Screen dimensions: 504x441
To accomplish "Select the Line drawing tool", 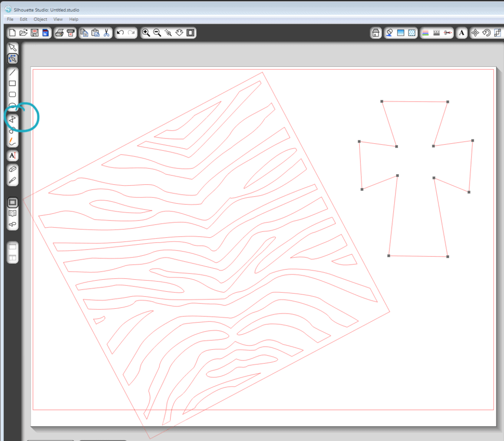I will (13, 73).
